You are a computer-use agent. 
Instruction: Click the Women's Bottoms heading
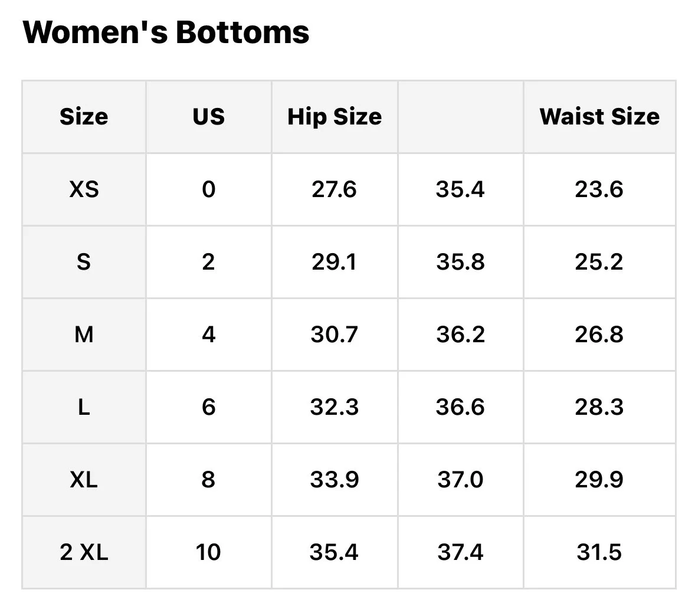point(166,32)
